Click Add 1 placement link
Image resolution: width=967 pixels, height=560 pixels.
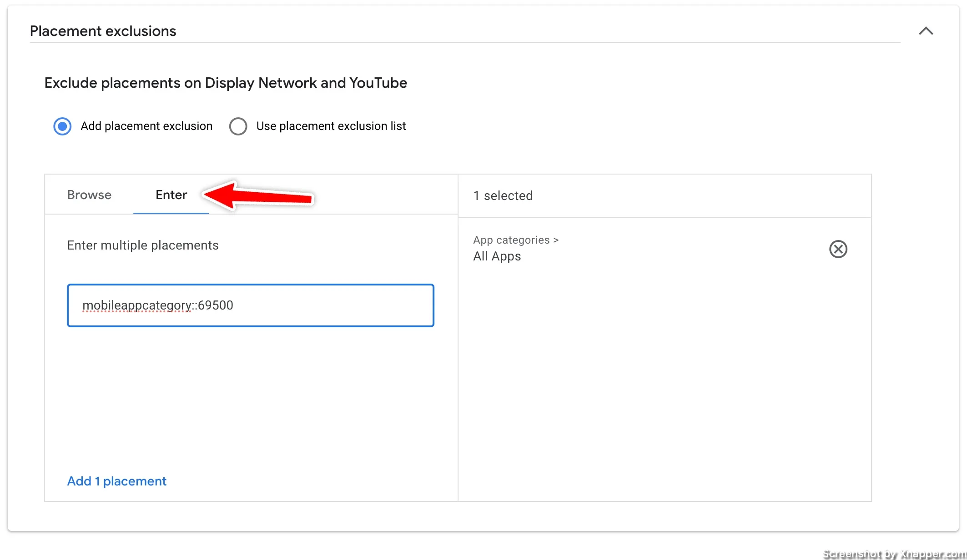117,480
